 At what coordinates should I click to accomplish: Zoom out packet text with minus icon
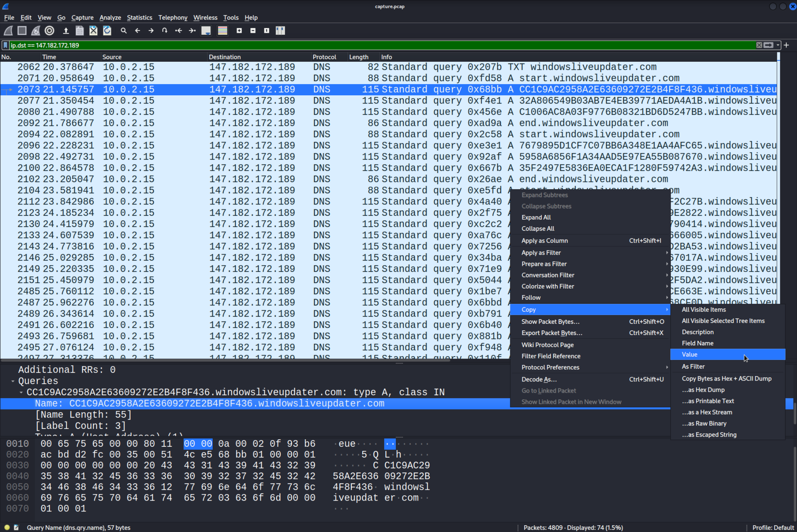[x=253, y=31]
